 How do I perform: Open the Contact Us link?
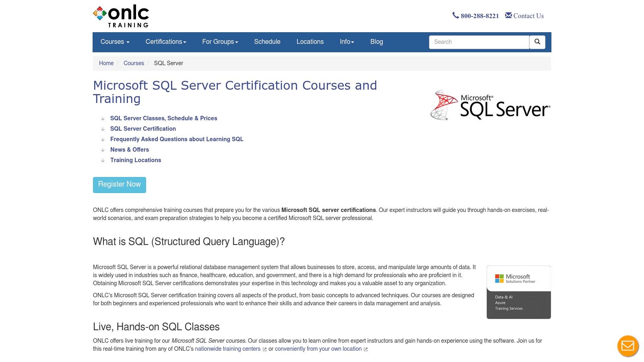click(x=528, y=16)
